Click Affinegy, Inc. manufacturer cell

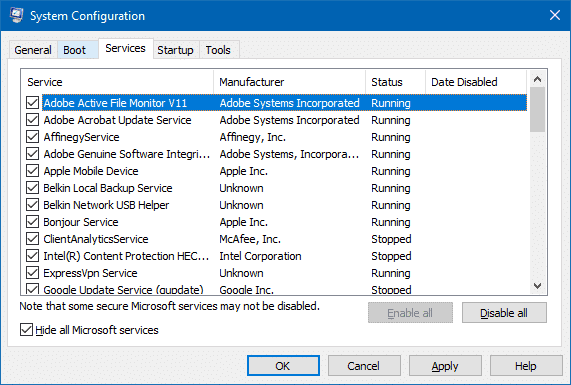click(253, 137)
